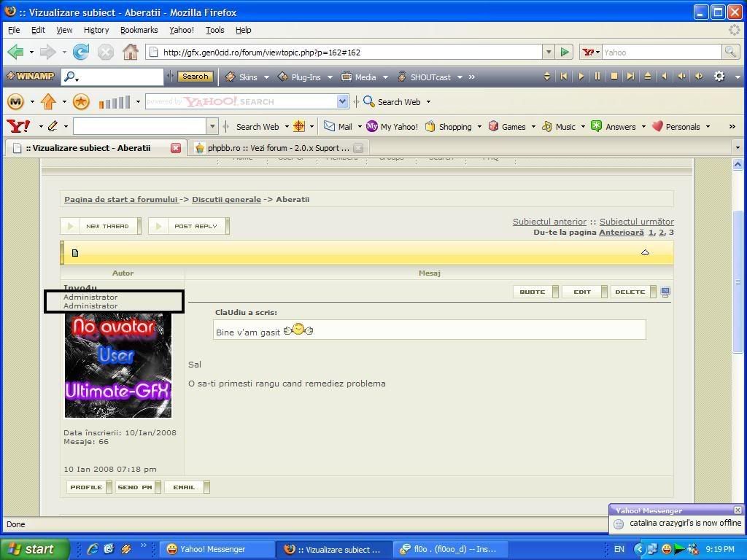Image resolution: width=747 pixels, height=560 pixels.
Task: Click the Yahoo! Y! logo on toolbar
Action: pyautogui.click(x=19, y=126)
